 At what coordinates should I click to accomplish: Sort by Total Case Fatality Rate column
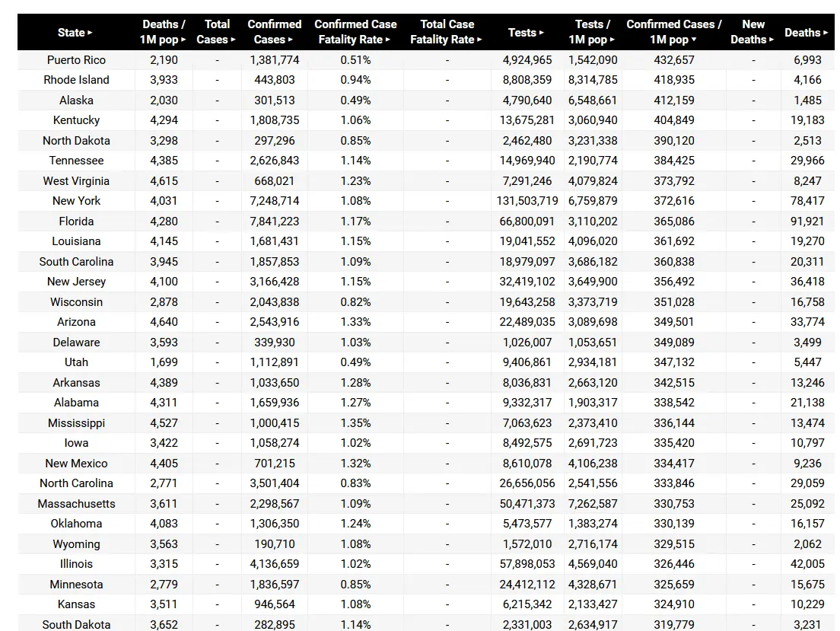coord(479,40)
